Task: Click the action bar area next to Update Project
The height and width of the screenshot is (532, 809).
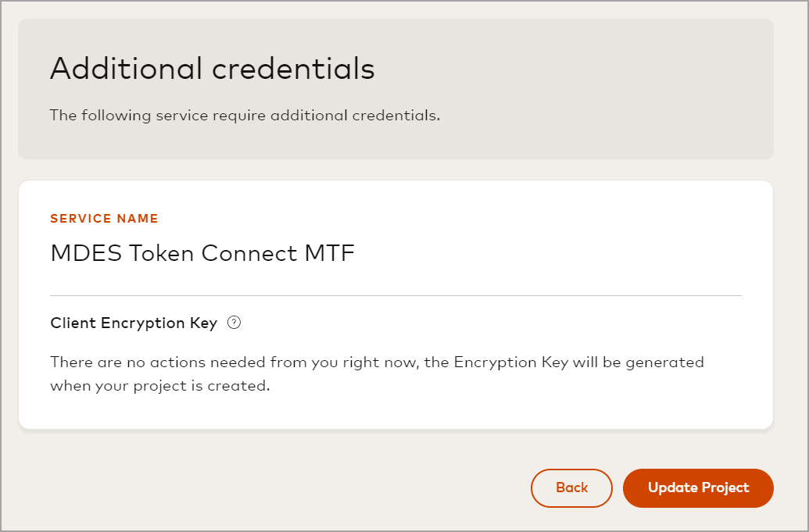Action: pyautogui.click(x=313, y=487)
